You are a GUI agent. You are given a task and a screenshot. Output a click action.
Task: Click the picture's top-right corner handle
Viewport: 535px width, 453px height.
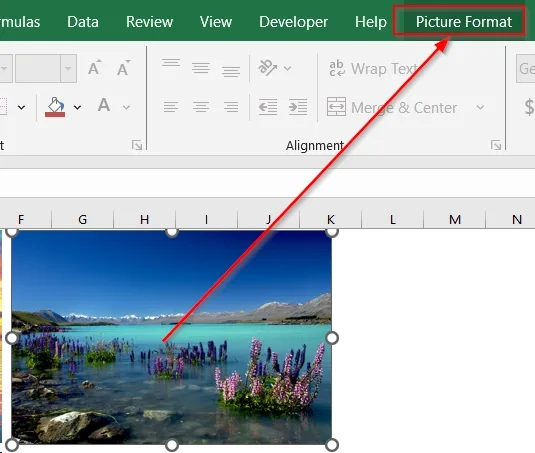click(x=332, y=232)
